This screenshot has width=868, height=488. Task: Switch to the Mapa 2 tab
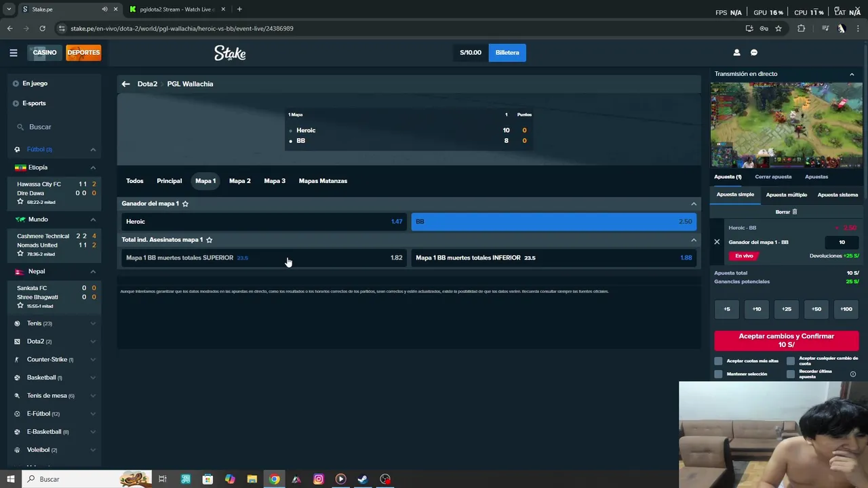pos(240,181)
